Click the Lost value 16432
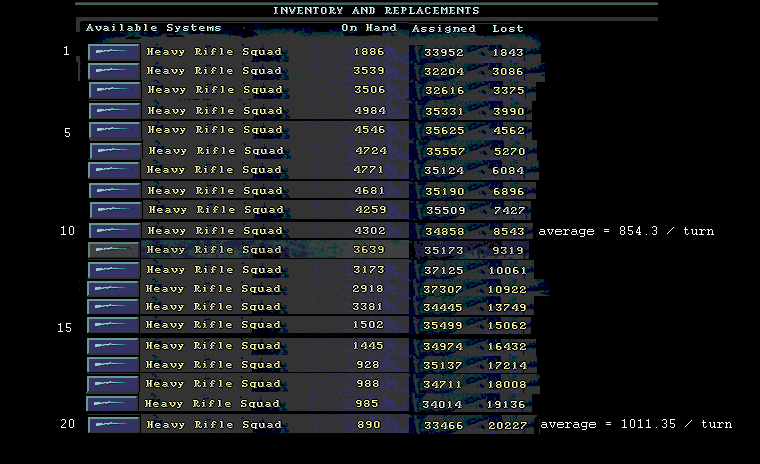 pyautogui.click(x=507, y=347)
